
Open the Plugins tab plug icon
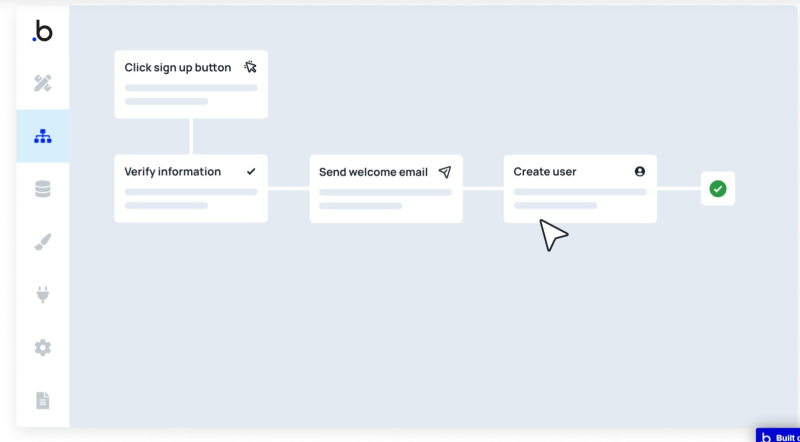click(x=42, y=295)
